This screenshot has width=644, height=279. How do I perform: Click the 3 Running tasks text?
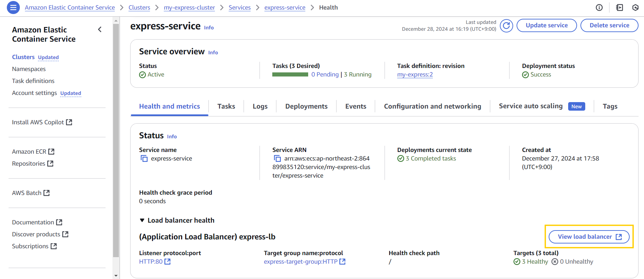coord(358,74)
